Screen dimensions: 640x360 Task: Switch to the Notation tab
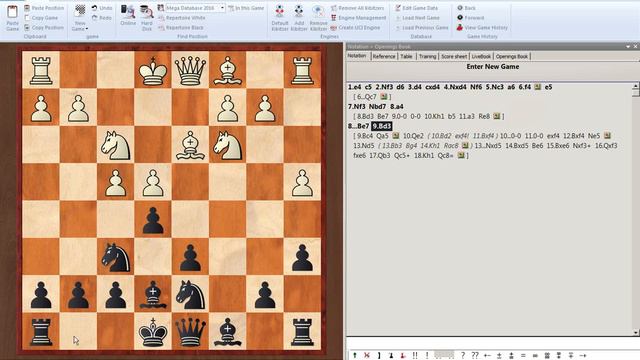coord(357,56)
